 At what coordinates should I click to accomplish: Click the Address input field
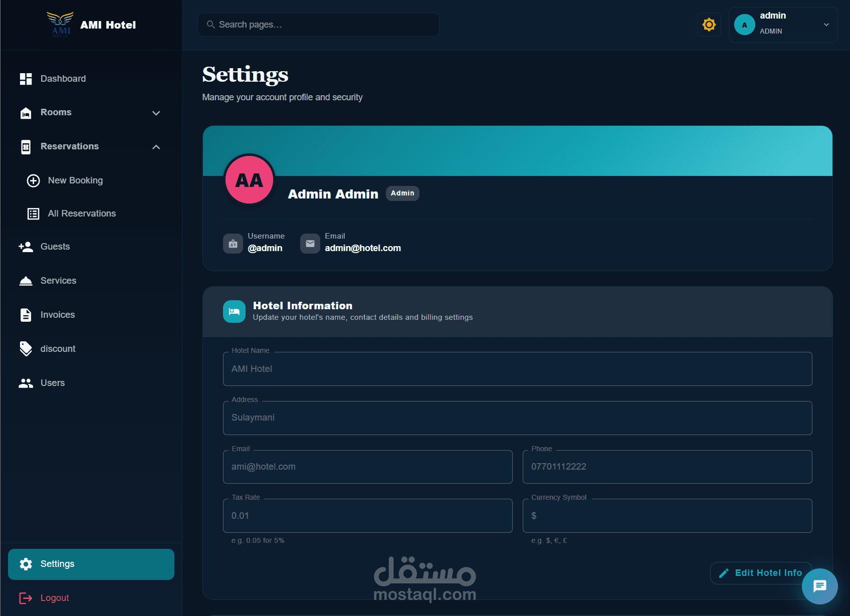517,418
